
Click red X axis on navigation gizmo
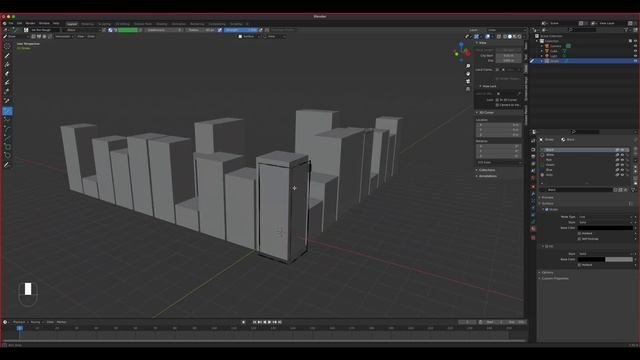467,53
